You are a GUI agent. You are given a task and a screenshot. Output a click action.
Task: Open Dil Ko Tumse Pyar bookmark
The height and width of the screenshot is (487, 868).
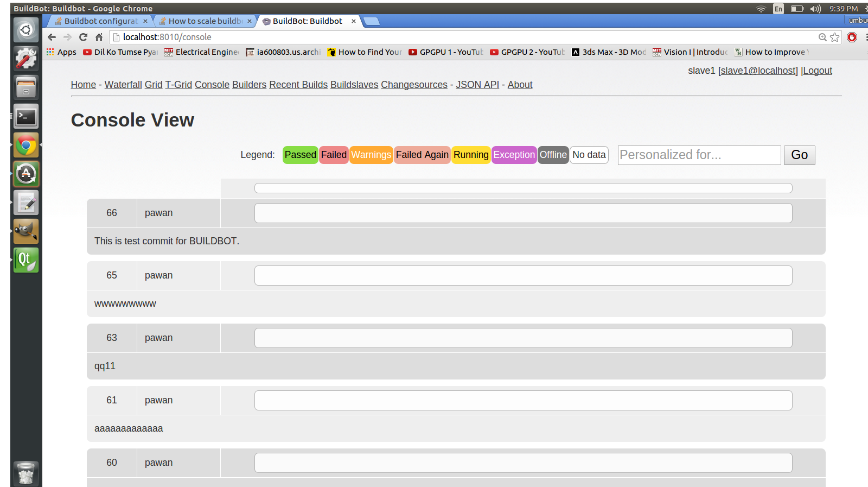120,52
